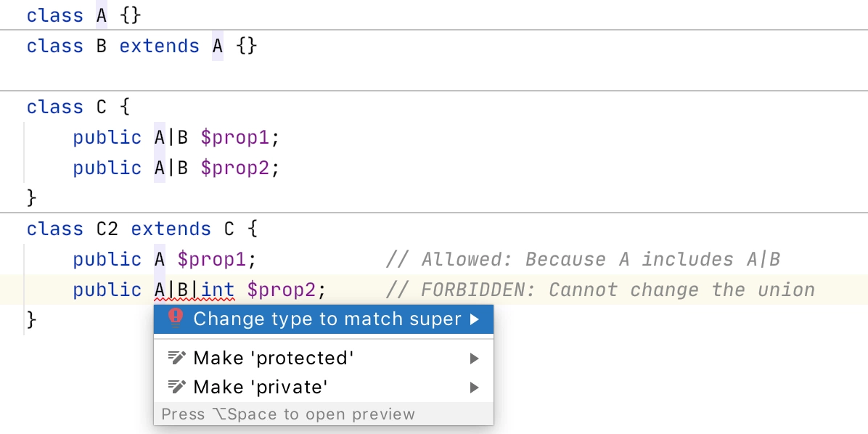Expand the 'Change type to match super' submenu arrow
Image resolution: width=868 pixels, height=434 pixels.
[x=475, y=319]
